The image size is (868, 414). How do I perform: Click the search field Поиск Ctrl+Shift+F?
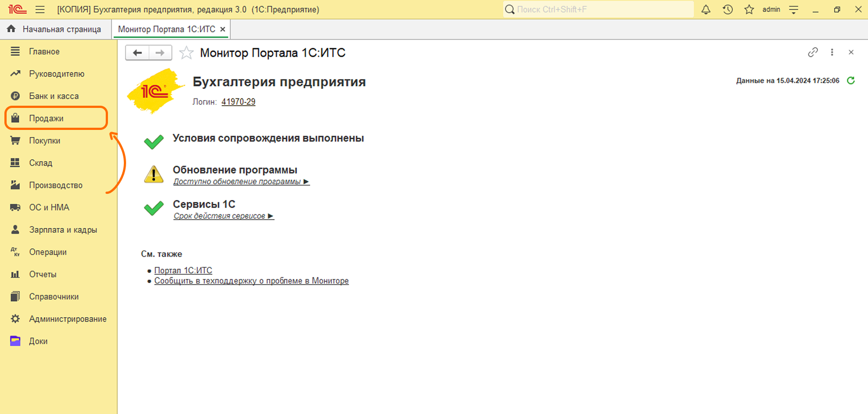click(598, 9)
